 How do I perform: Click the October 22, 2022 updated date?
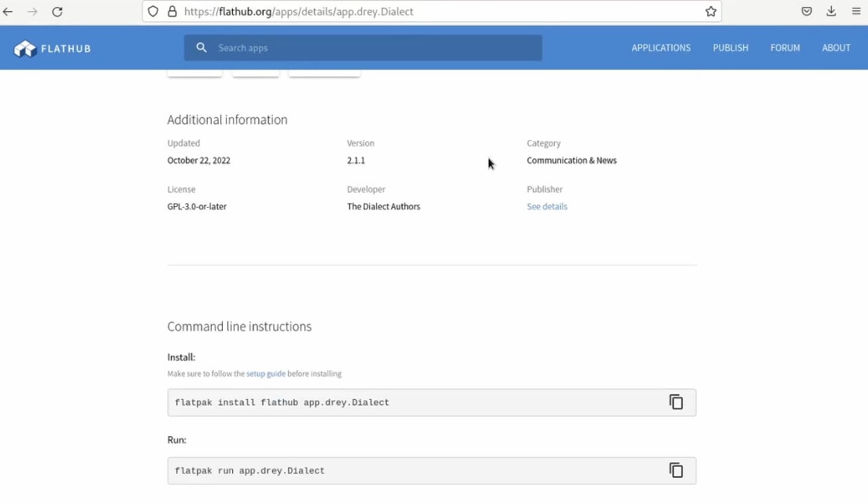(x=199, y=161)
